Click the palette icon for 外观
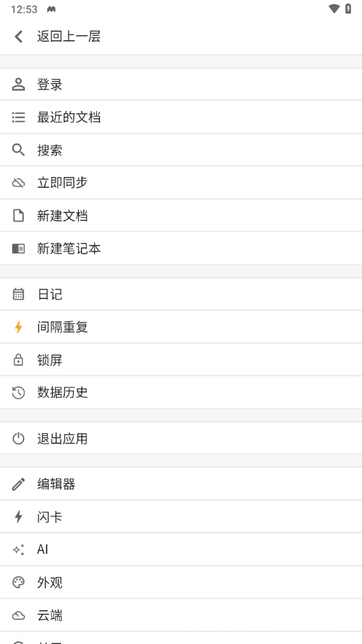362x644 pixels. tap(18, 582)
